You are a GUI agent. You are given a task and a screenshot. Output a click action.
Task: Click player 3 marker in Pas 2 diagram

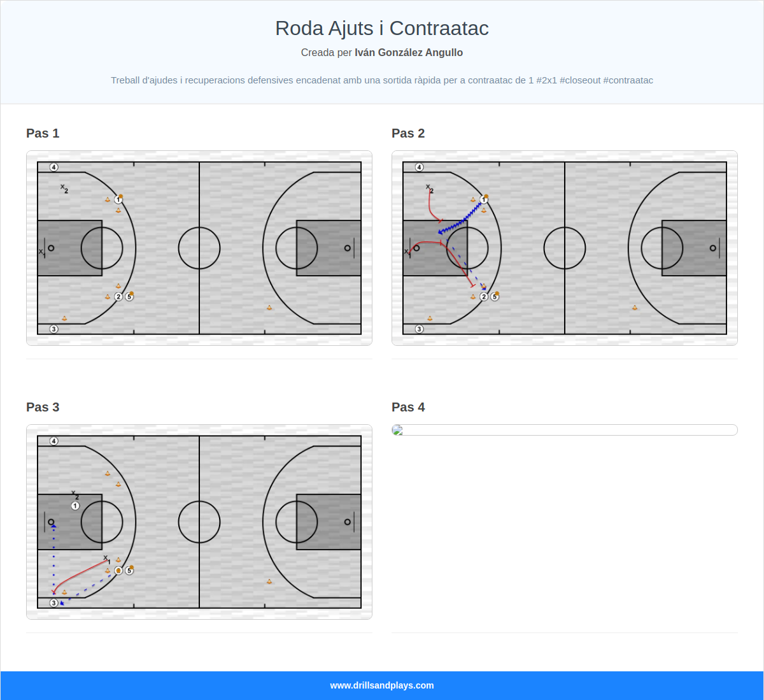tap(420, 329)
